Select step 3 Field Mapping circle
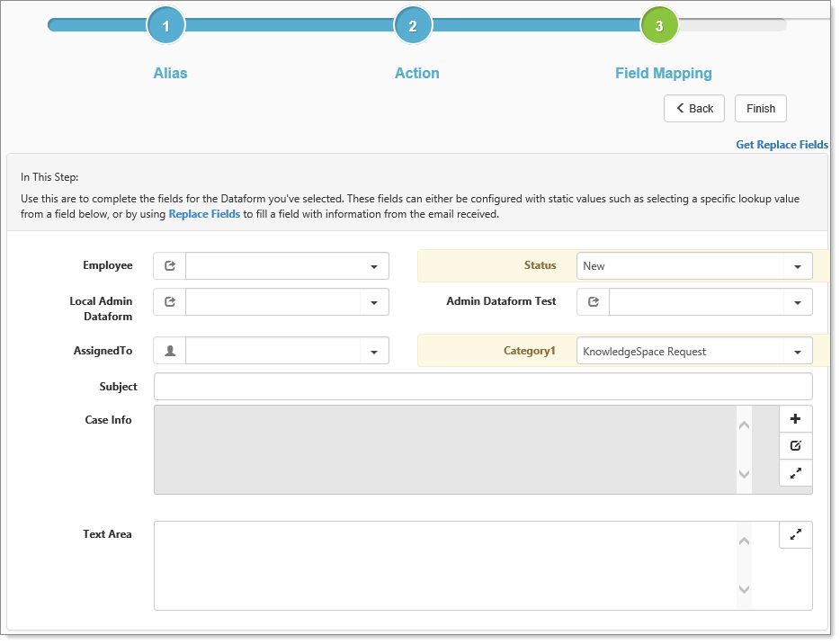Screen dimensions: 840x644 point(659,26)
